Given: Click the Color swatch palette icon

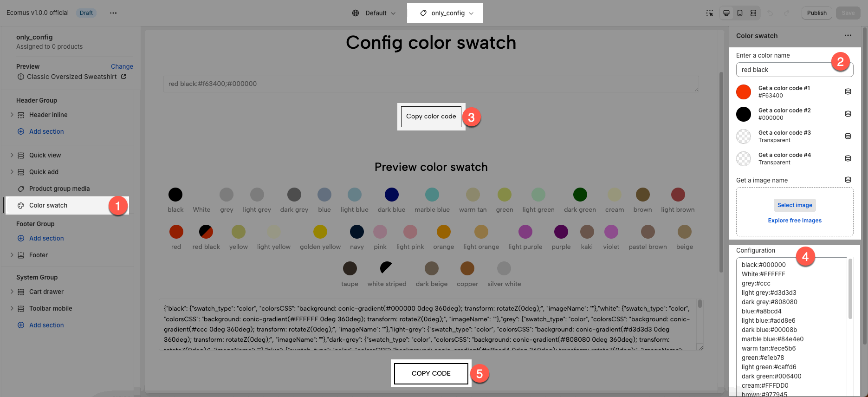Looking at the screenshot, I should click(21, 205).
